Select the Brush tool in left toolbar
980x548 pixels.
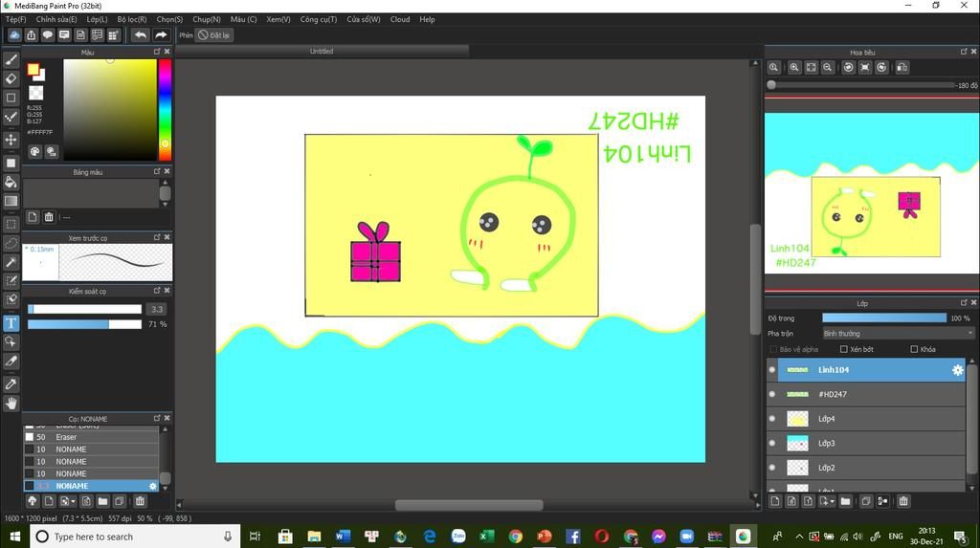click(x=11, y=60)
